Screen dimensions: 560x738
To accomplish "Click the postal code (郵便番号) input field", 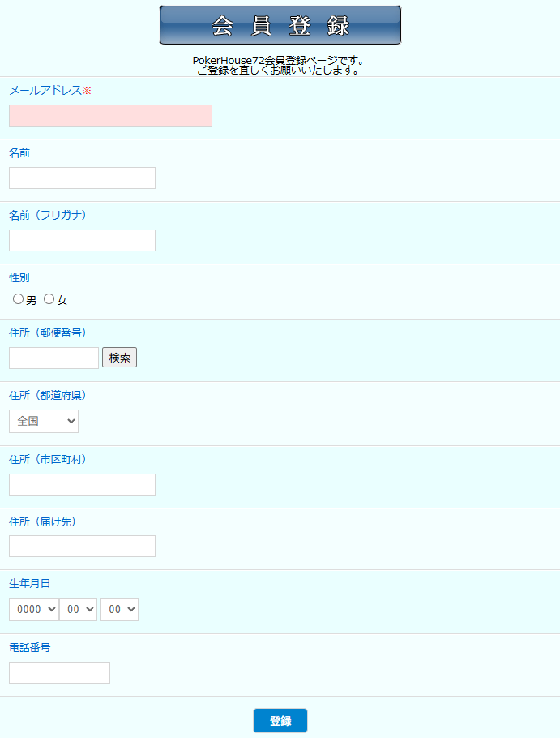I will point(53,358).
